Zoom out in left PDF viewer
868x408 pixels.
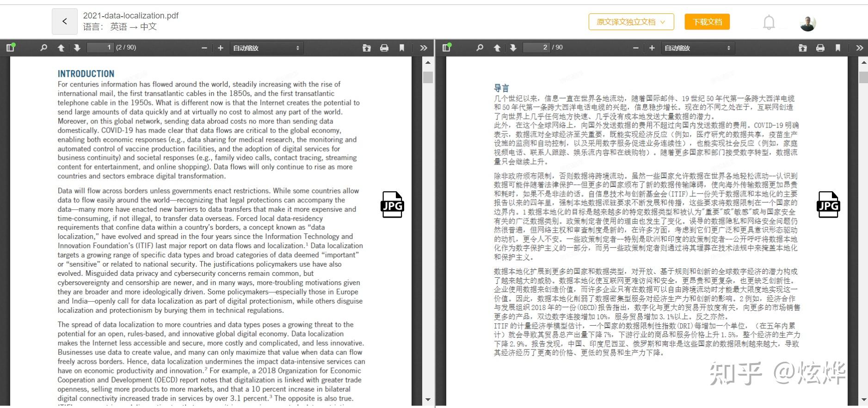tap(204, 48)
